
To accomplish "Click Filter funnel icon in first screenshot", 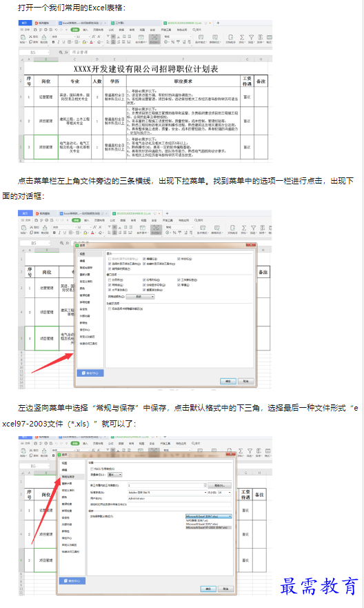I will [252, 37].
